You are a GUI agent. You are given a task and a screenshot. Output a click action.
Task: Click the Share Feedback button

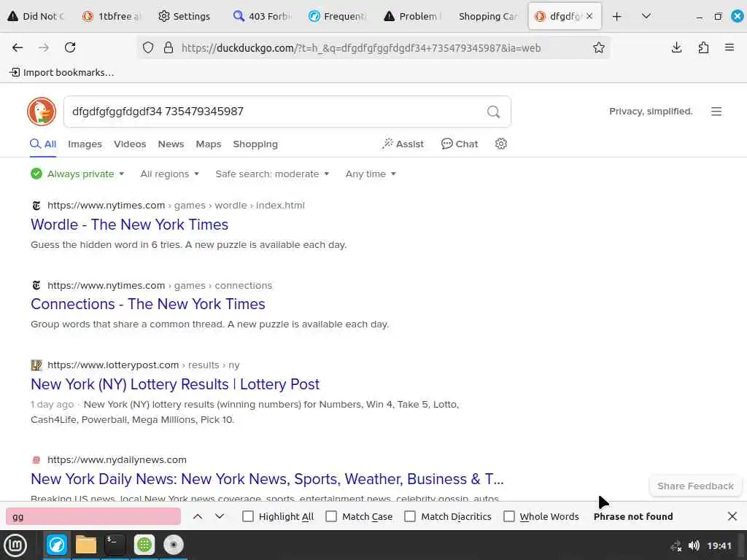coord(695,486)
